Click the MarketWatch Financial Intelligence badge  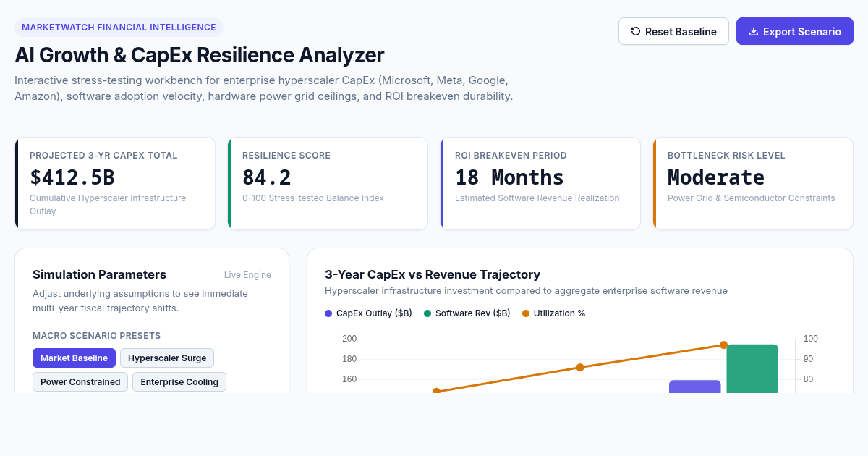point(119,28)
